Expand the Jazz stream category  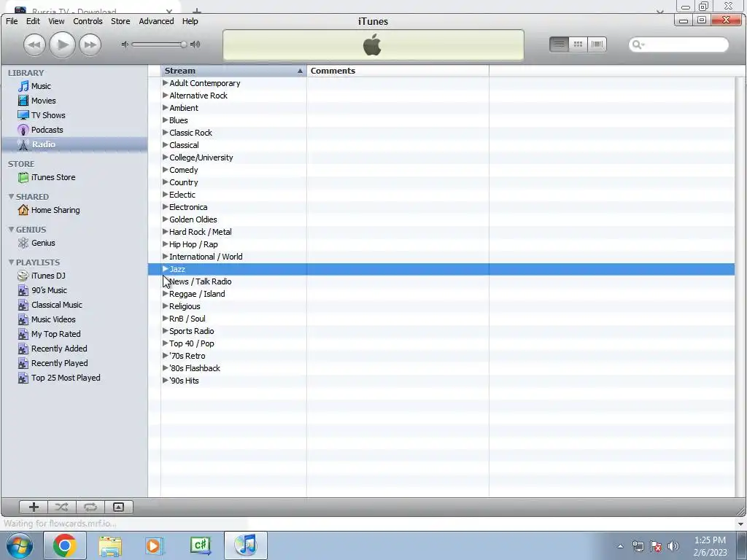pos(166,268)
